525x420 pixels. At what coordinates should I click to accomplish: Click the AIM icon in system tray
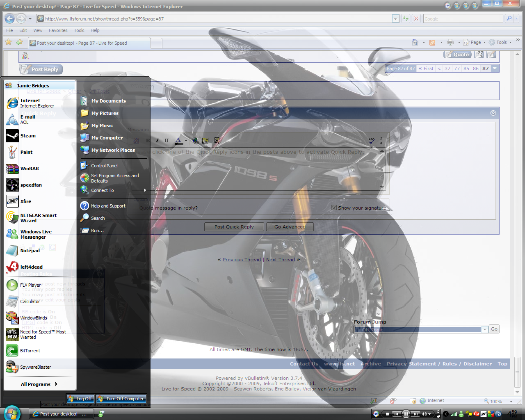point(476,414)
